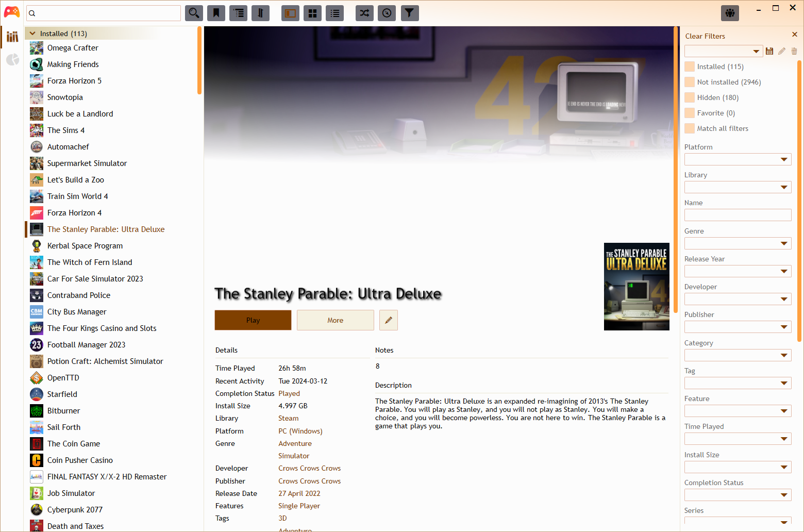Follow the Steam library link
The height and width of the screenshot is (532, 804).
[x=289, y=418]
